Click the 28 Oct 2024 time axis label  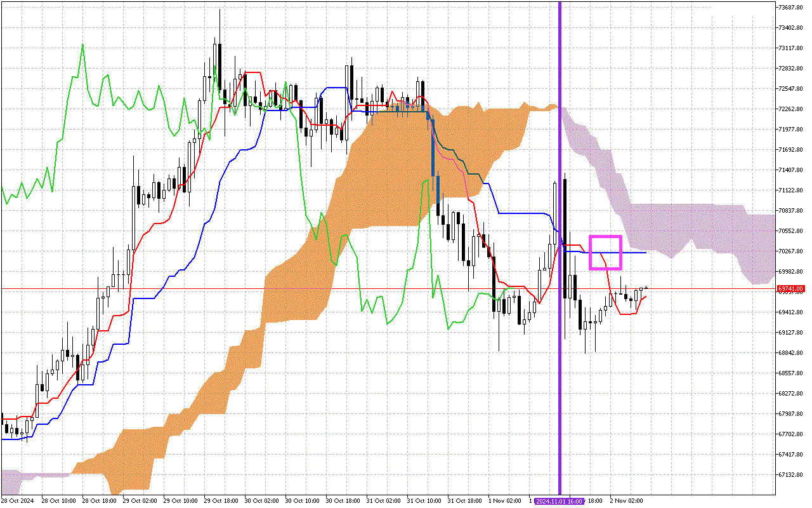[x=17, y=501]
